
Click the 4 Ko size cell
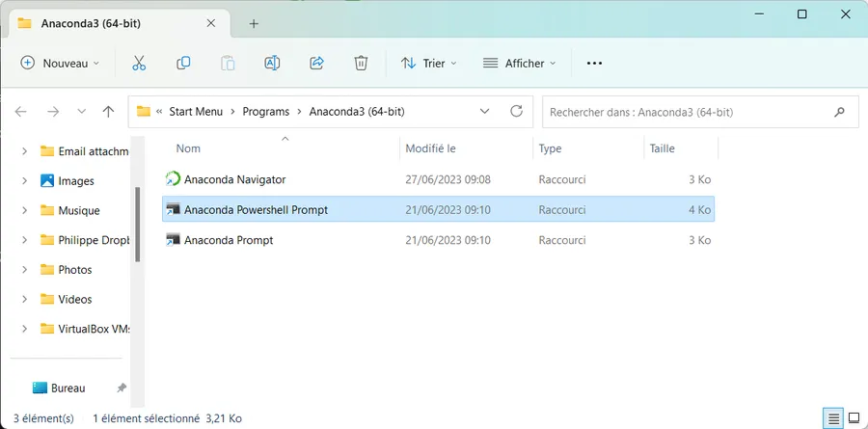pyautogui.click(x=700, y=210)
